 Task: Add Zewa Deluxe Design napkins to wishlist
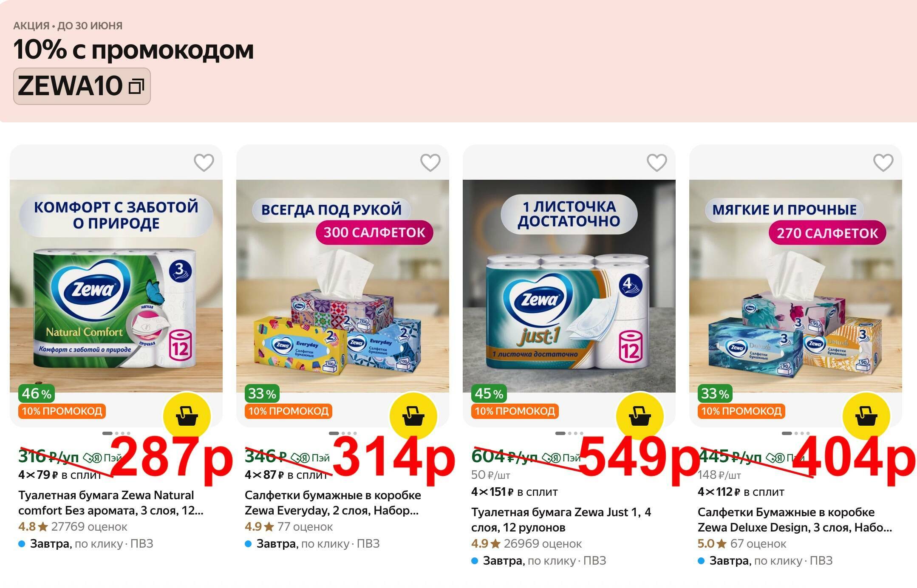883,163
